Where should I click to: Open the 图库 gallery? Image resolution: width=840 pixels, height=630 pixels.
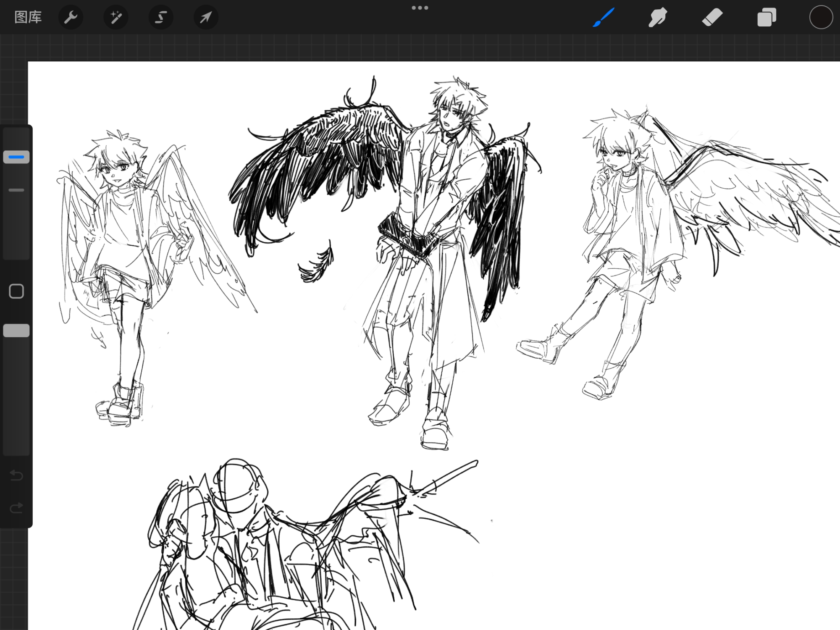coord(28,17)
